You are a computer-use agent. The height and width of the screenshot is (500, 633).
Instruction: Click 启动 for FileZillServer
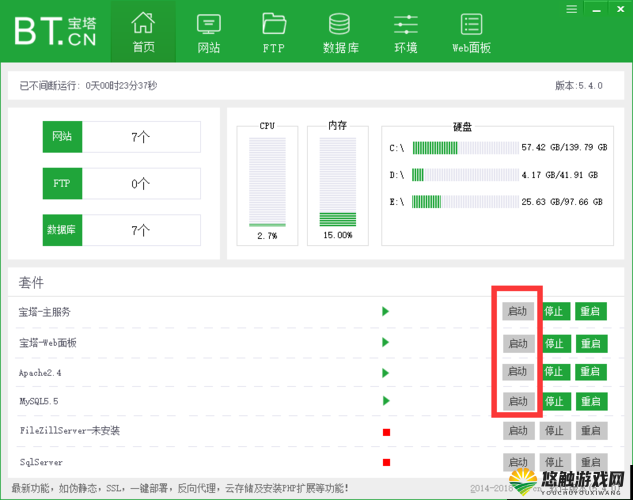coord(519,431)
